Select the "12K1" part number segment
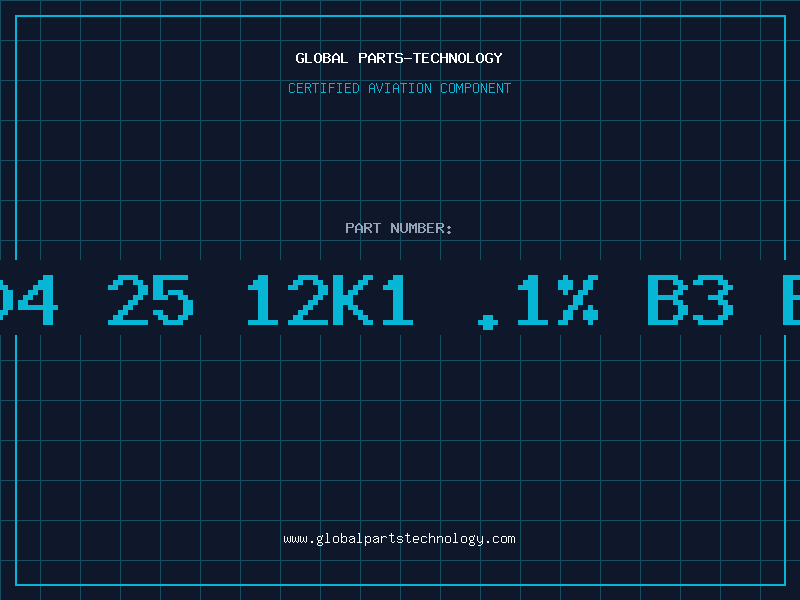This screenshot has width=800, height=600. [330, 299]
